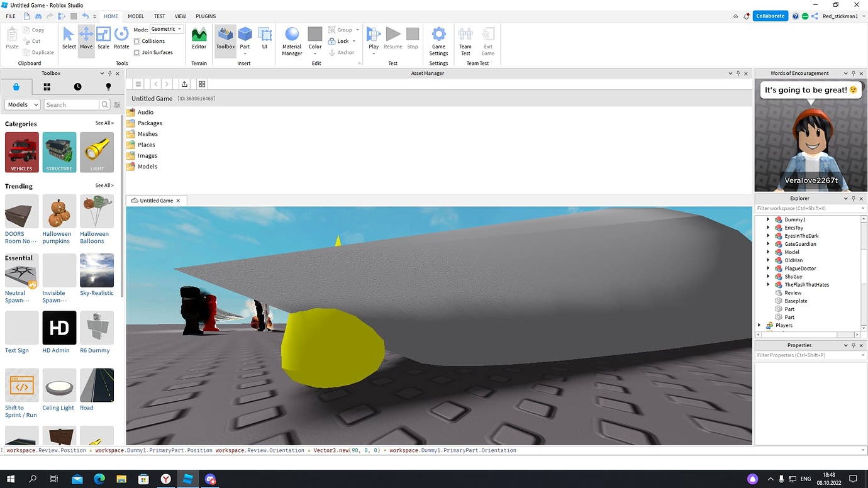Switch to the MODEL ribbon tab

click(x=135, y=16)
